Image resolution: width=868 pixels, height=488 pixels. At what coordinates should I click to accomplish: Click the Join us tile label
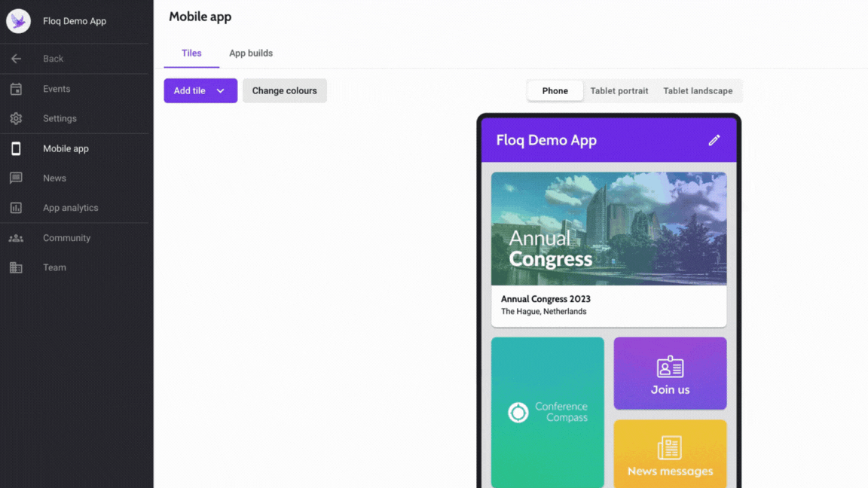click(x=670, y=389)
